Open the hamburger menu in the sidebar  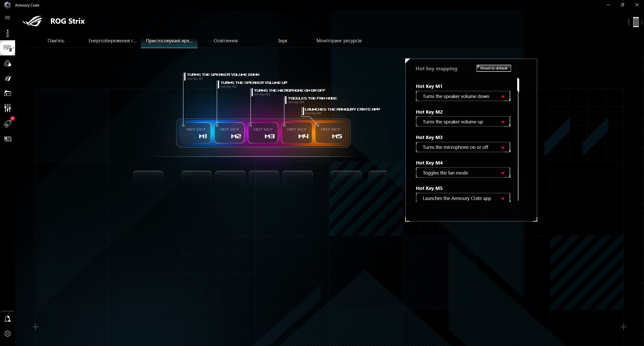(x=8, y=18)
